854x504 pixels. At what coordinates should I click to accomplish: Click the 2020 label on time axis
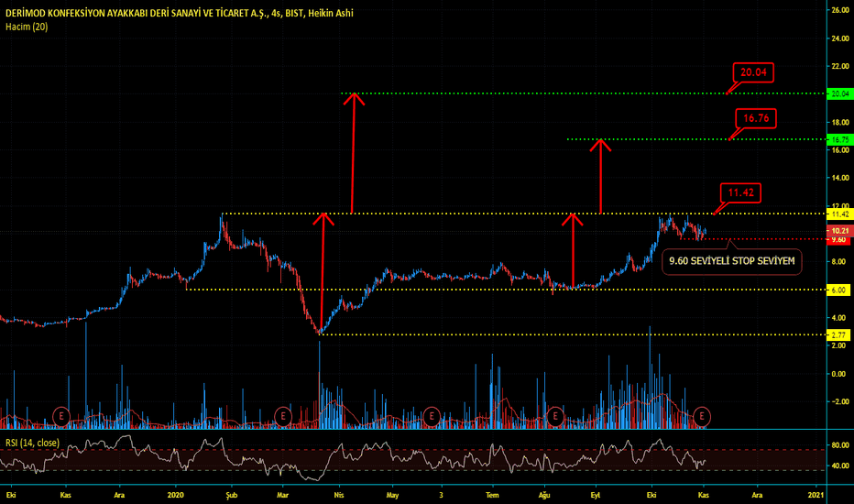click(175, 495)
